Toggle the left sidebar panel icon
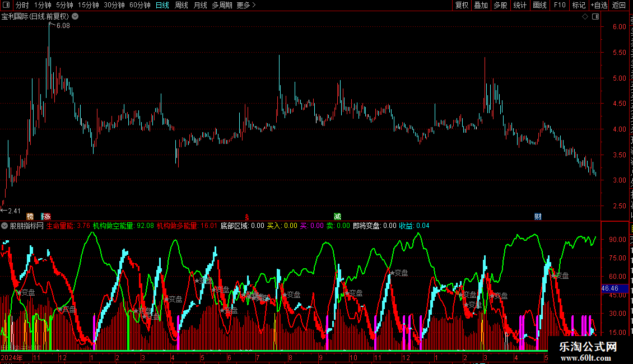The height and width of the screenshot is (364, 633). coord(7,5)
